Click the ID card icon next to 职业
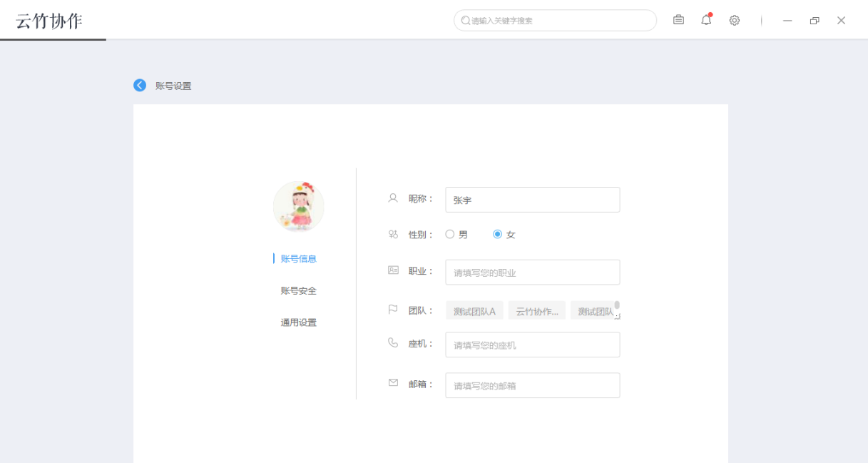This screenshot has height=463, width=868. point(392,270)
